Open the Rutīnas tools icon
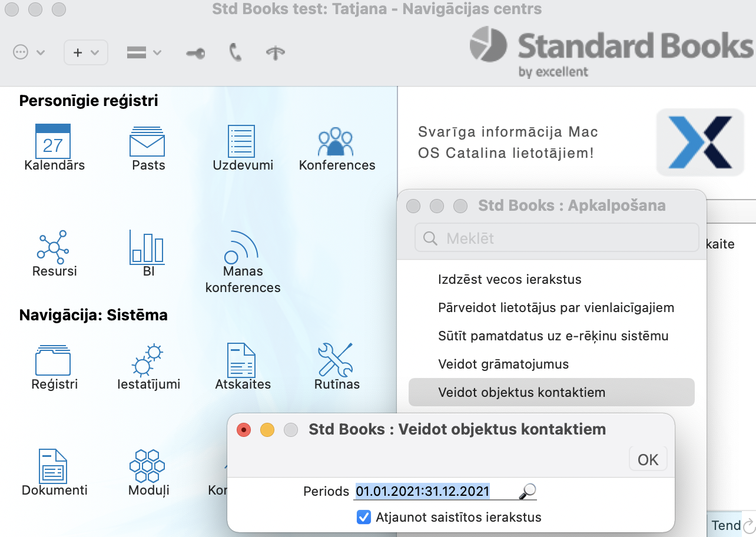 (x=336, y=360)
